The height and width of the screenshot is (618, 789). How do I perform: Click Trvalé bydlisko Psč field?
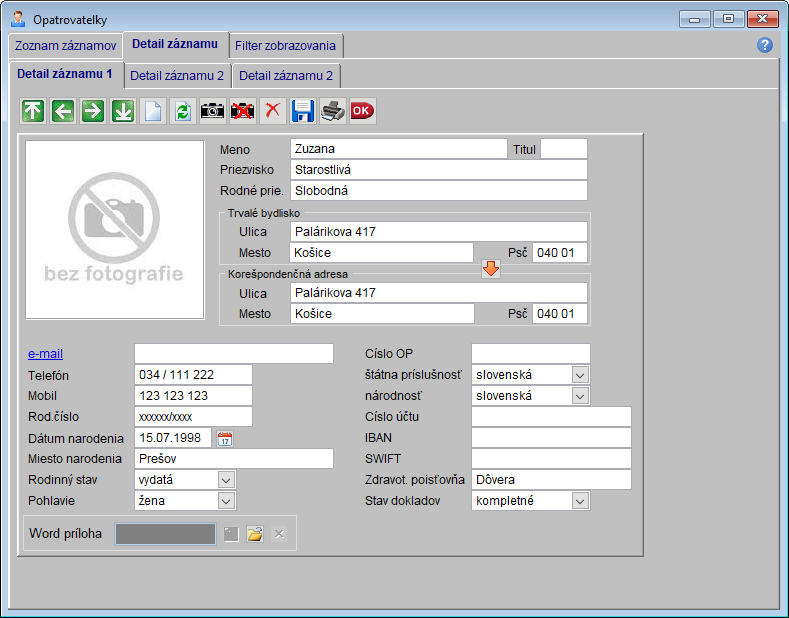pos(560,253)
